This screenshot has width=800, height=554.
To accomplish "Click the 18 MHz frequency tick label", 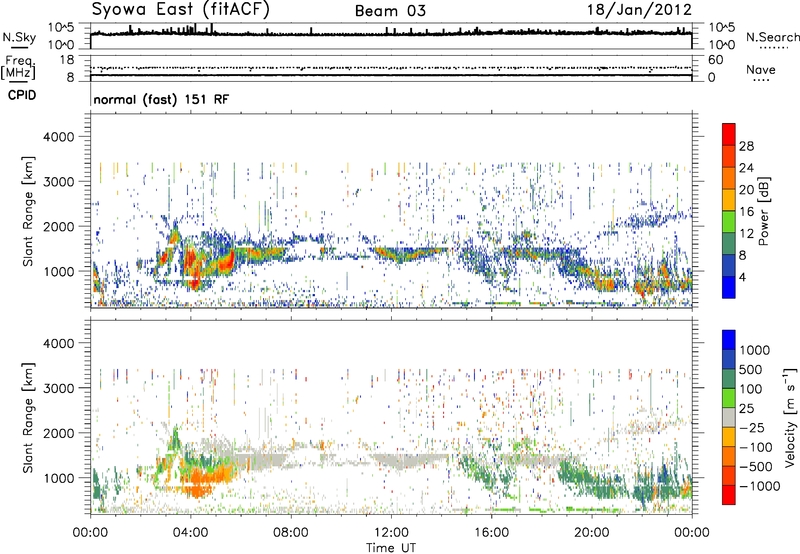I will pos(67,60).
